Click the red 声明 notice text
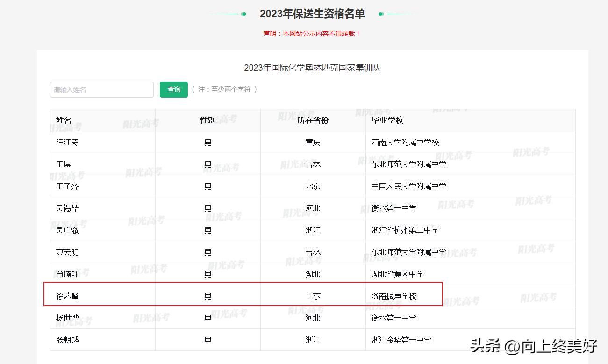The width and height of the screenshot is (608, 364). pos(312,34)
